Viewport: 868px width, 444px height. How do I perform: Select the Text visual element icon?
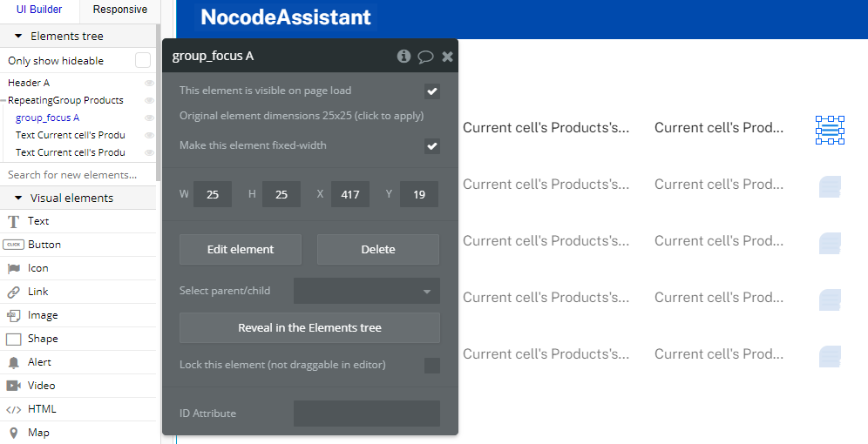[x=13, y=222]
